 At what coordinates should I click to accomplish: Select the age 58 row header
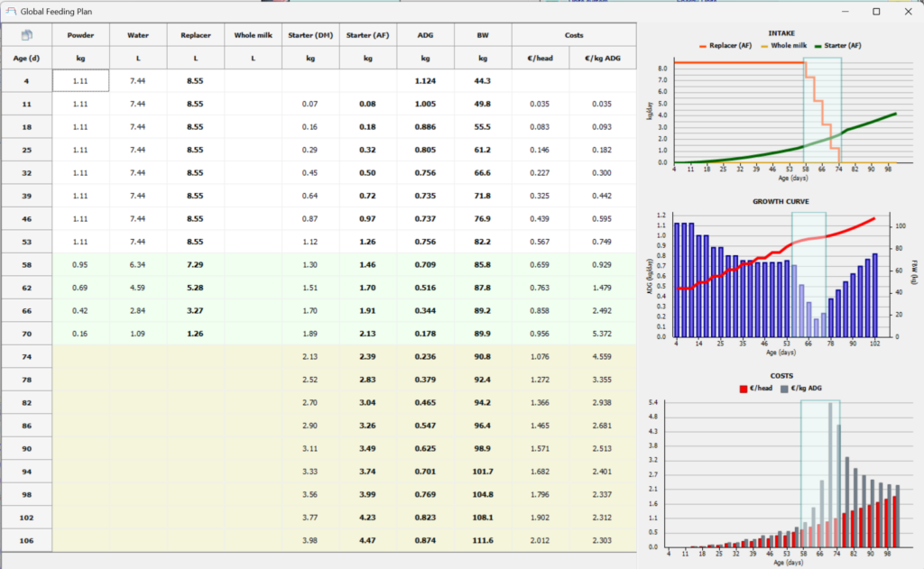[x=26, y=265]
